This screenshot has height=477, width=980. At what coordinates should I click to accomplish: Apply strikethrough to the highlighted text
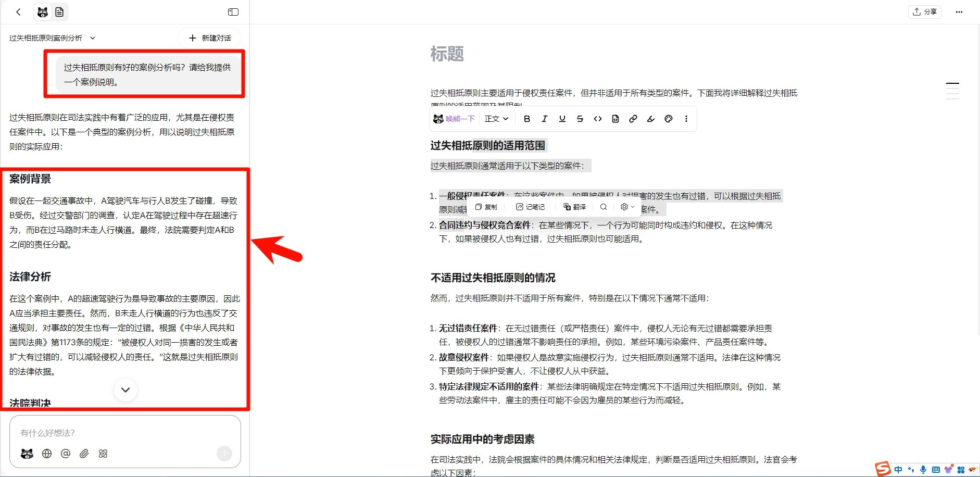pyautogui.click(x=579, y=119)
